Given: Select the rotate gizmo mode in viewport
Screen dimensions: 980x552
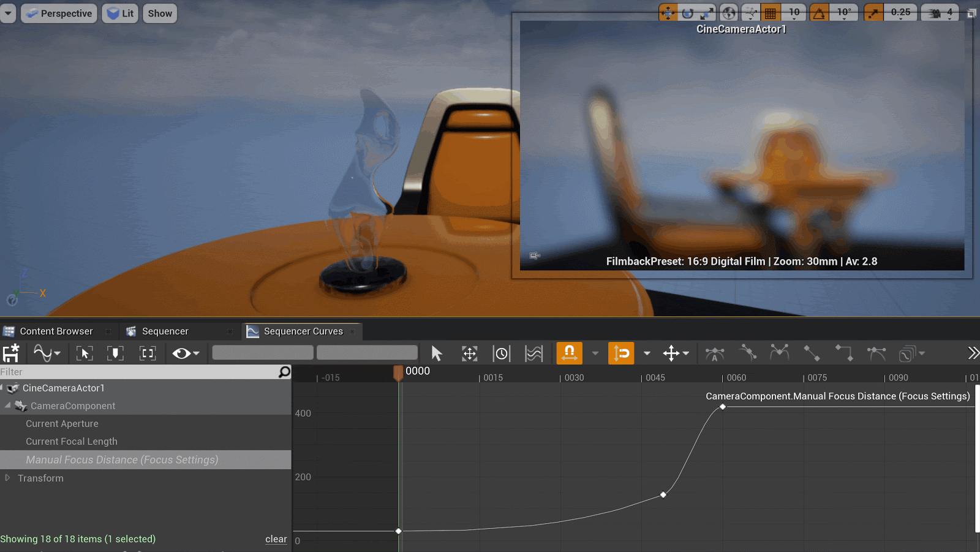Looking at the screenshot, I should pyautogui.click(x=688, y=13).
